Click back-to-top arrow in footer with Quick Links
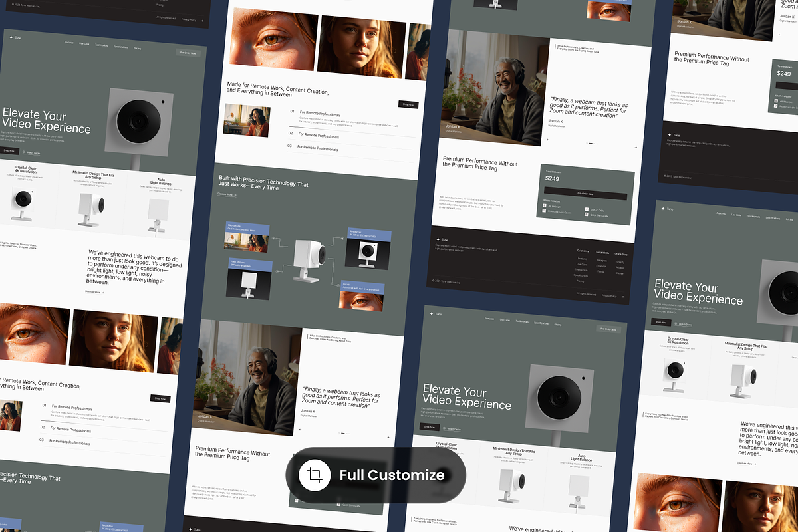 623,297
